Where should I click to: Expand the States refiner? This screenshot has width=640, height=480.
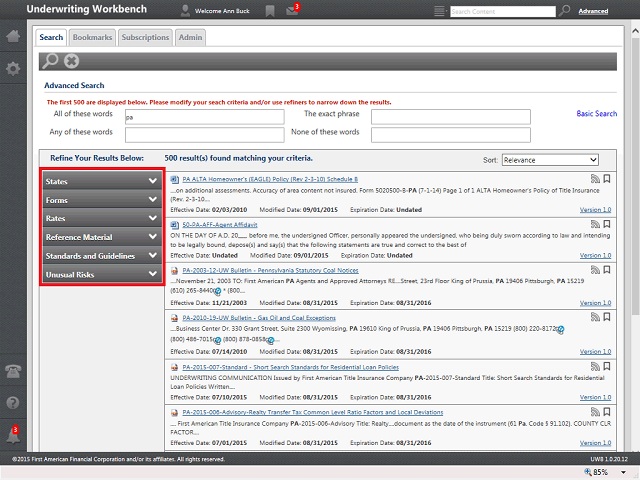click(102, 181)
